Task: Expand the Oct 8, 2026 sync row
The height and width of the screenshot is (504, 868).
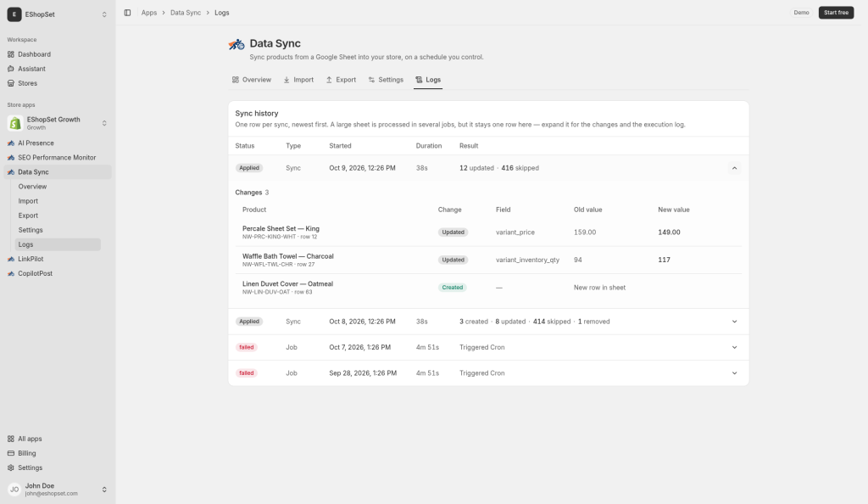Action: coord(735,322)
